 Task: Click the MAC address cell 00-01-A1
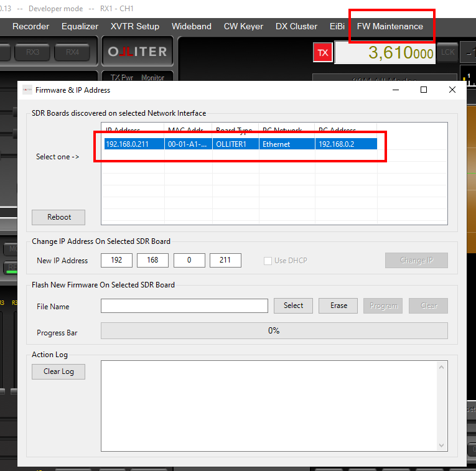188,144
